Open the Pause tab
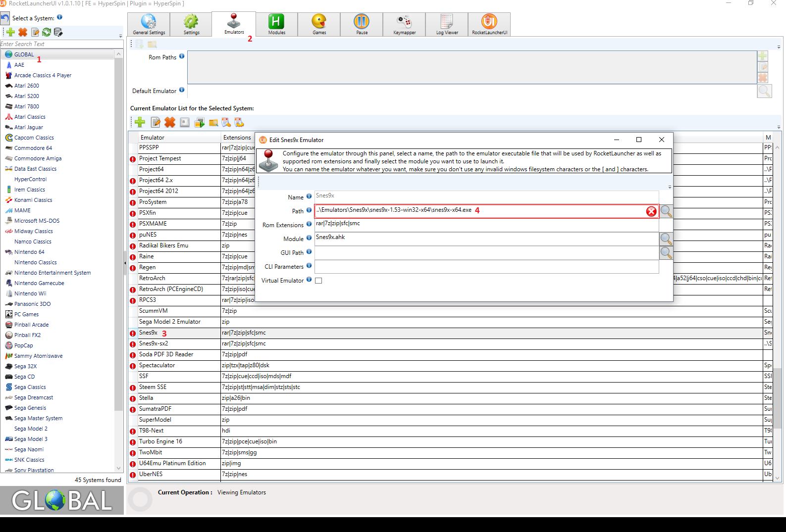Screen dimensions: 786x532 (x=362, y=24)
